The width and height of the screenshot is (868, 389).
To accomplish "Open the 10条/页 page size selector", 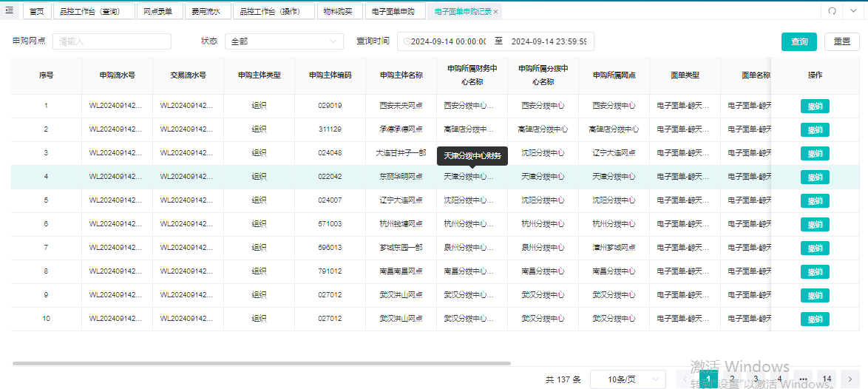I will (x=628, y=379).
